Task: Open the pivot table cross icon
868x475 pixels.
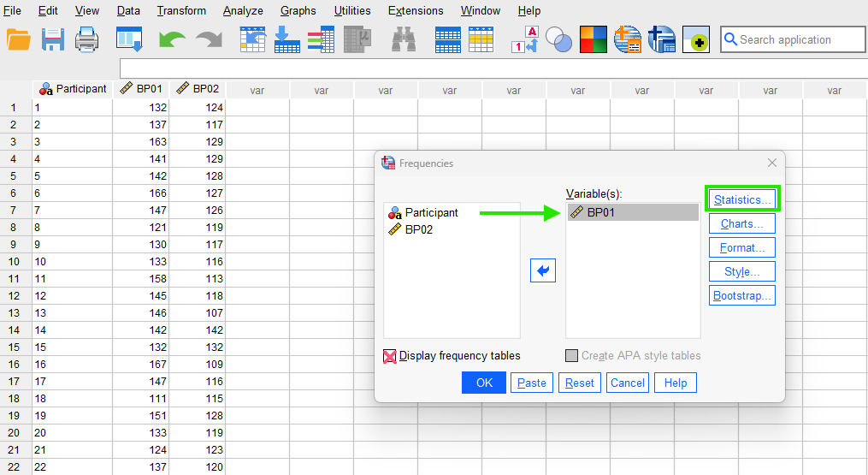Action: (x=662, y=40)
